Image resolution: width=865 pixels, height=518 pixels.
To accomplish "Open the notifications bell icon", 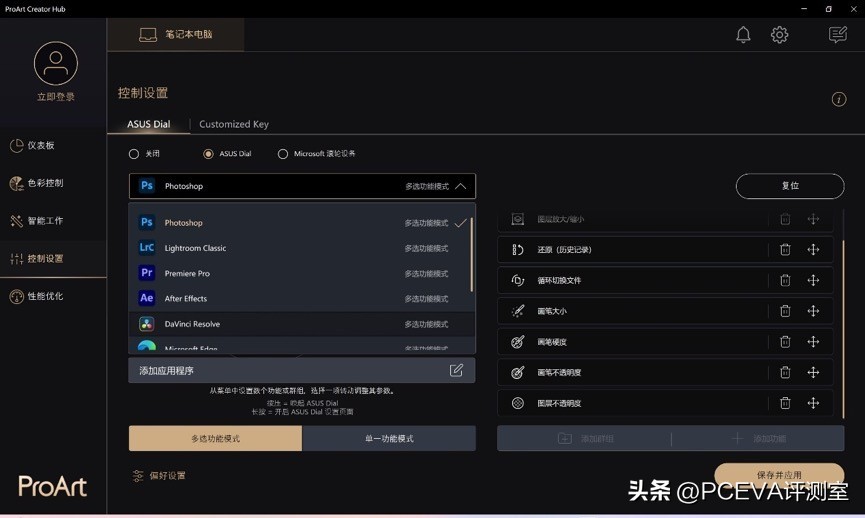I will tap(743, 35).
